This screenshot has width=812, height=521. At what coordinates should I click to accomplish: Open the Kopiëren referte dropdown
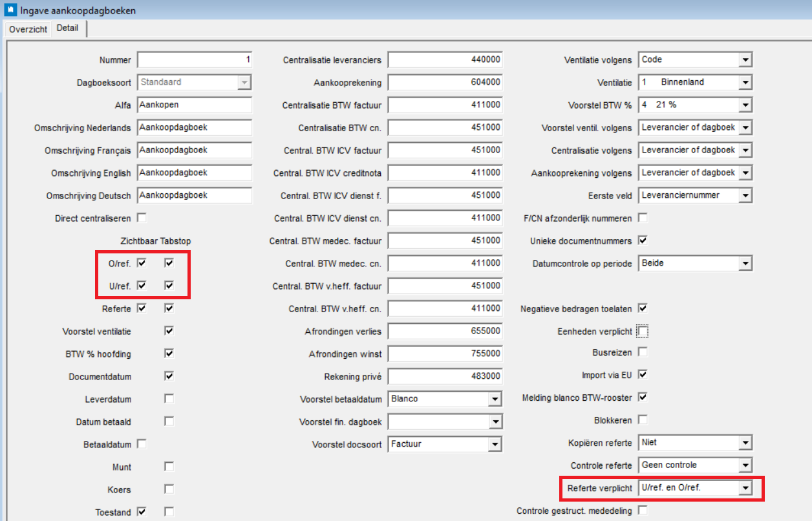(745, 443)
